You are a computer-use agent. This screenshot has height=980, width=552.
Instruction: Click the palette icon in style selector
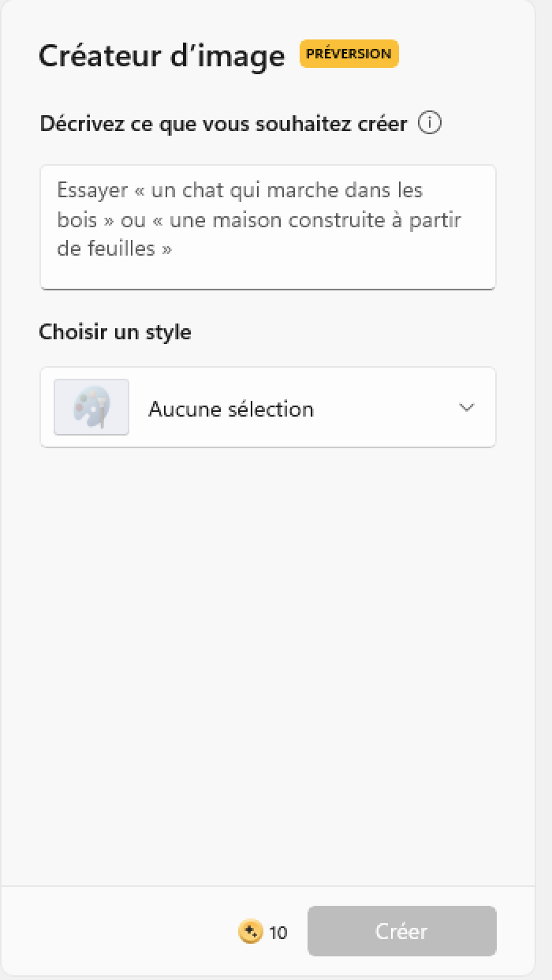[91, 407]
